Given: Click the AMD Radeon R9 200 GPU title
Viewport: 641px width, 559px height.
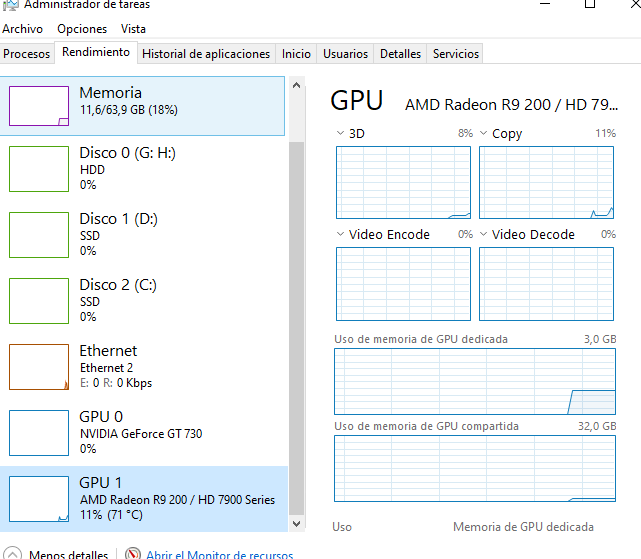Looking at the screenshot, I should click(511, 105).
